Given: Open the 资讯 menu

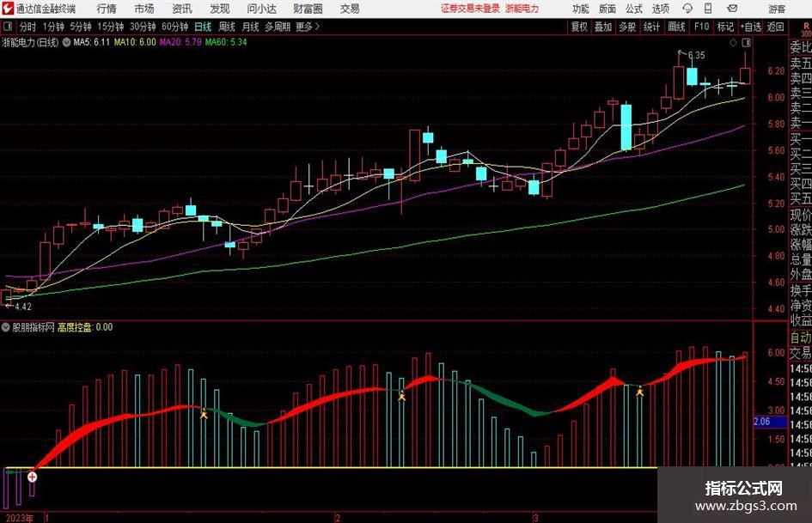Looking at the screenshot, I should point(182,9).
